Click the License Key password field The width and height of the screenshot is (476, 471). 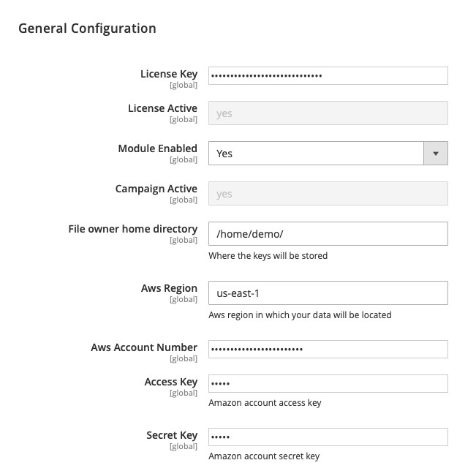click(328, 76)
